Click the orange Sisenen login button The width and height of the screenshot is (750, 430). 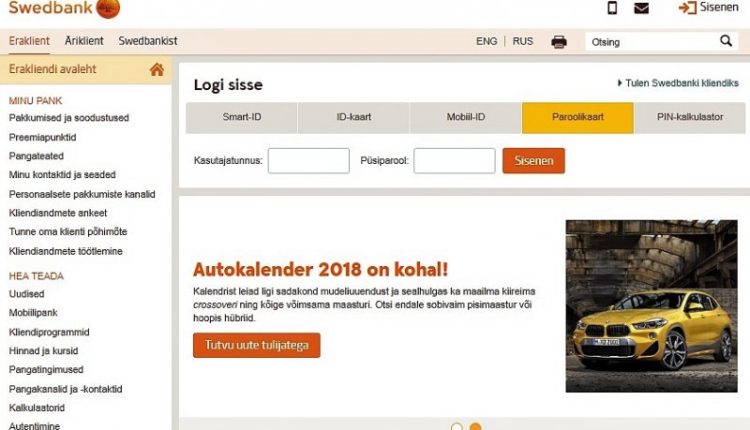coord(533,161)
